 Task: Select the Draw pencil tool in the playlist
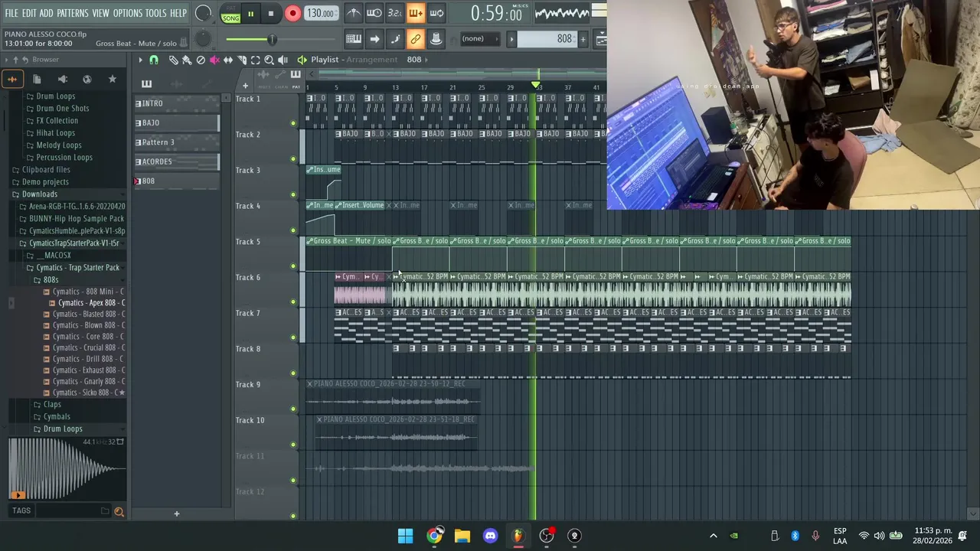173,60
